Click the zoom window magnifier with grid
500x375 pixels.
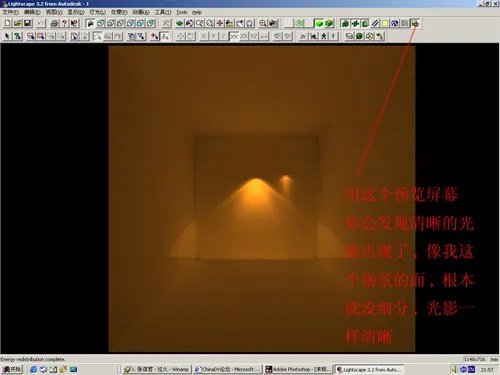tap(263, 23)
